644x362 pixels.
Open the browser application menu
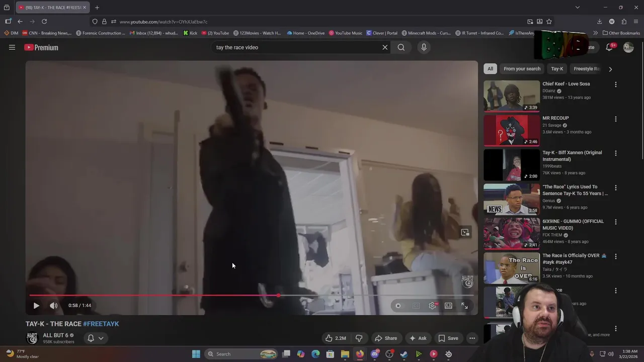click(636, 22)
